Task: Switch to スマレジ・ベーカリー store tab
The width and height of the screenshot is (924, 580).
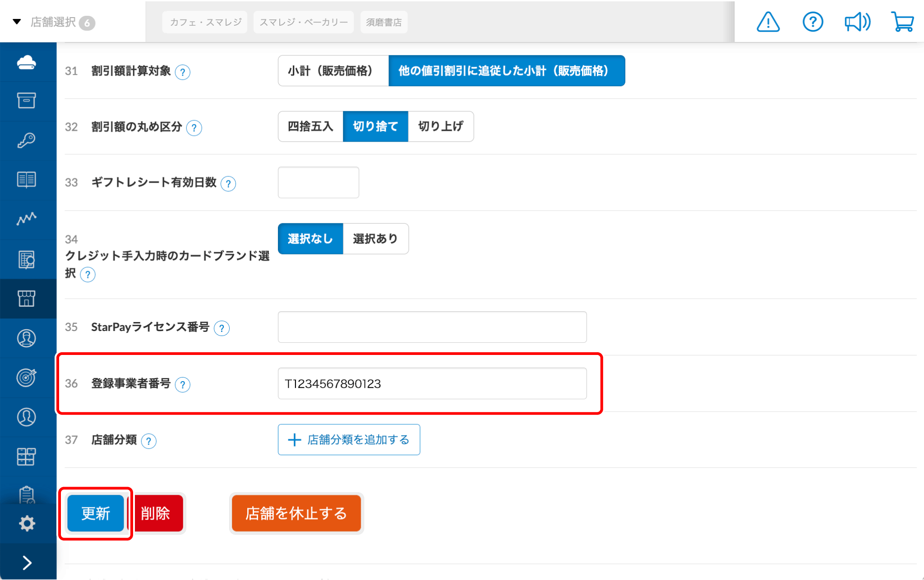Action: [304, 22]
